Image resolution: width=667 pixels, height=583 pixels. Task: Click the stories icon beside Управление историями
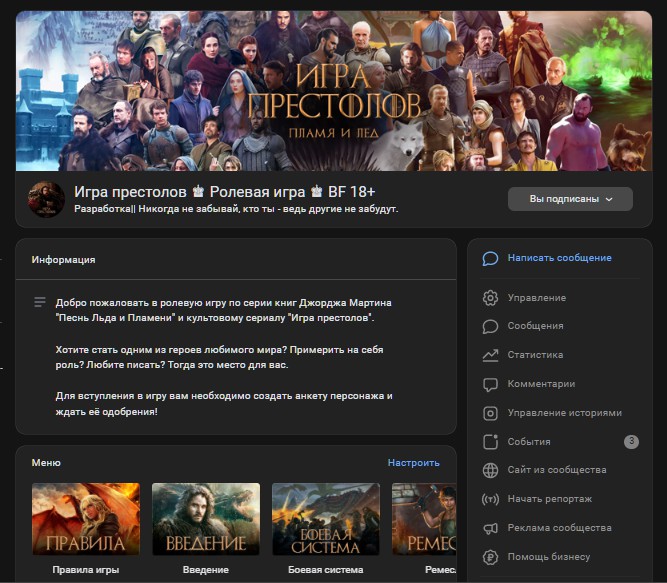tap(490, 413)
